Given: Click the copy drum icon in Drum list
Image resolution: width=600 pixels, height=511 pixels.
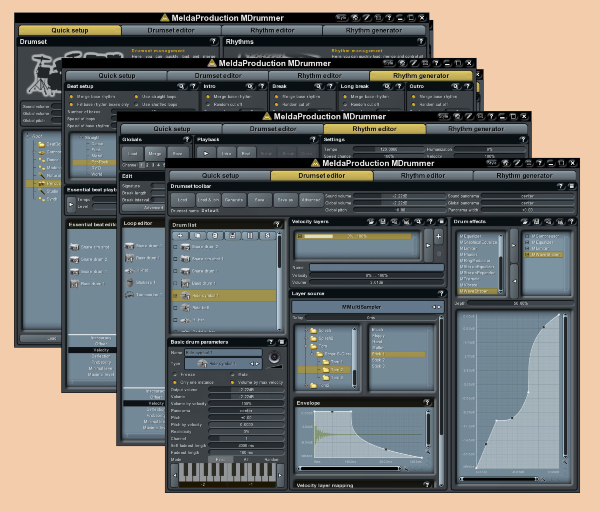Looking at the screenshot, I should [198, 235].
